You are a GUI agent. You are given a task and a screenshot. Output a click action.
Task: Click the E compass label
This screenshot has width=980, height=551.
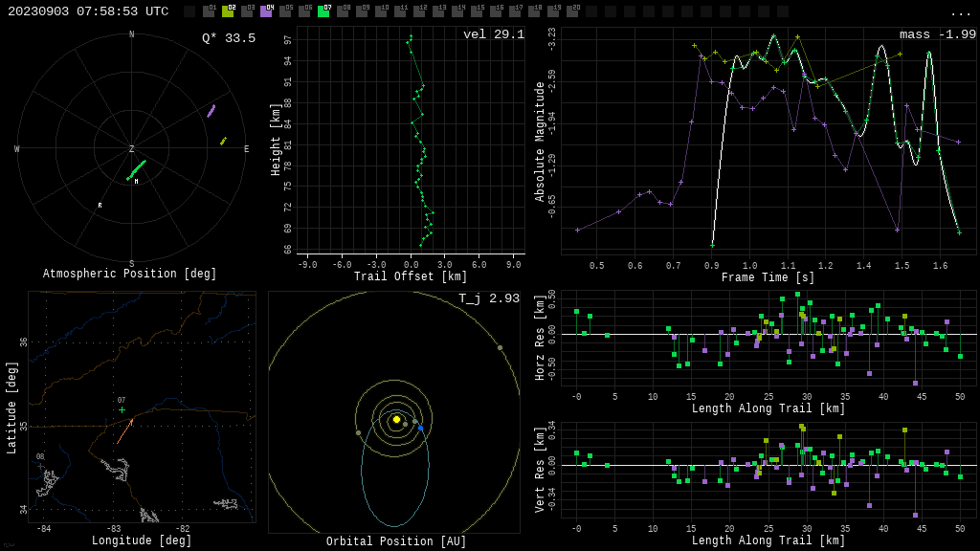pyautogui.click(x=246, y=148)
